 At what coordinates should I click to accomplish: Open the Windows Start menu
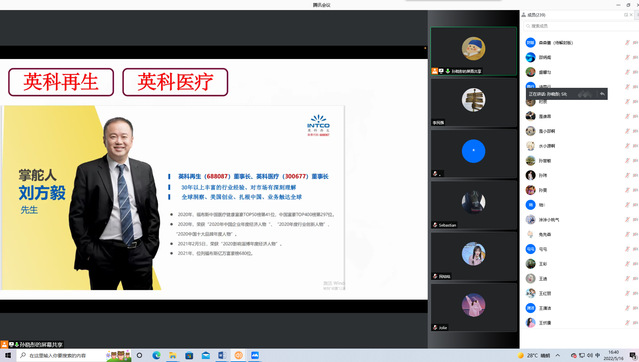(x=8, y=355)
